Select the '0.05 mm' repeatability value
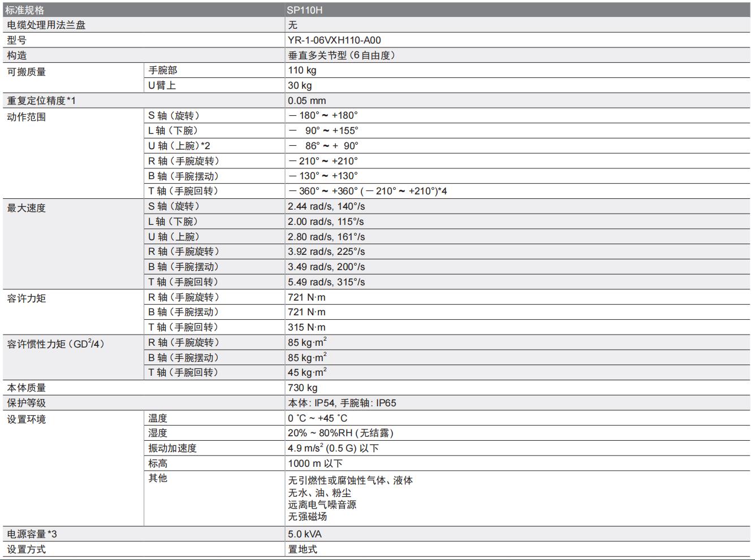Image resolution: width=755 pixels, height=560 pixels. click(x=307, y=101)
